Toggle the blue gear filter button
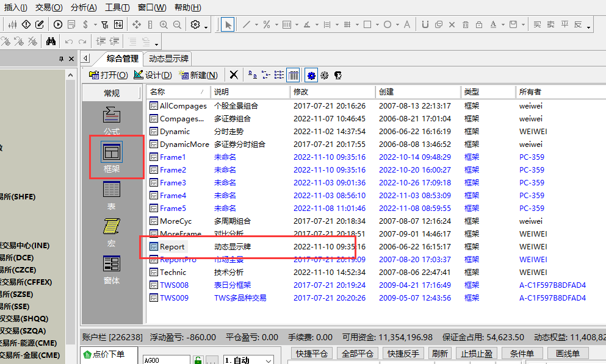606x364 pixels. point(311,75)
